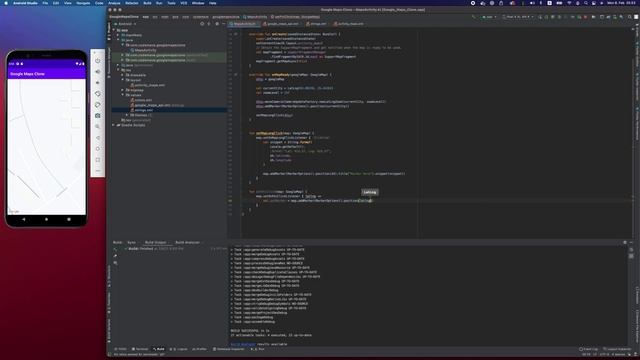Click the emulator zoom magnifier icon

[x=98, y=127]
